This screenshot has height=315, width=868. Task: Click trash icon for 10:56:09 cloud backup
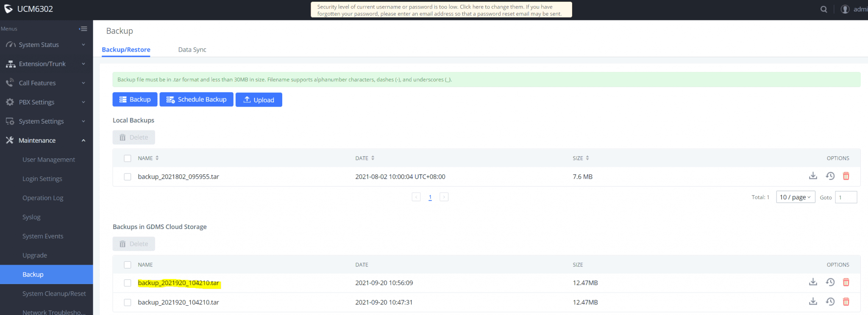[x=846, y=282]
